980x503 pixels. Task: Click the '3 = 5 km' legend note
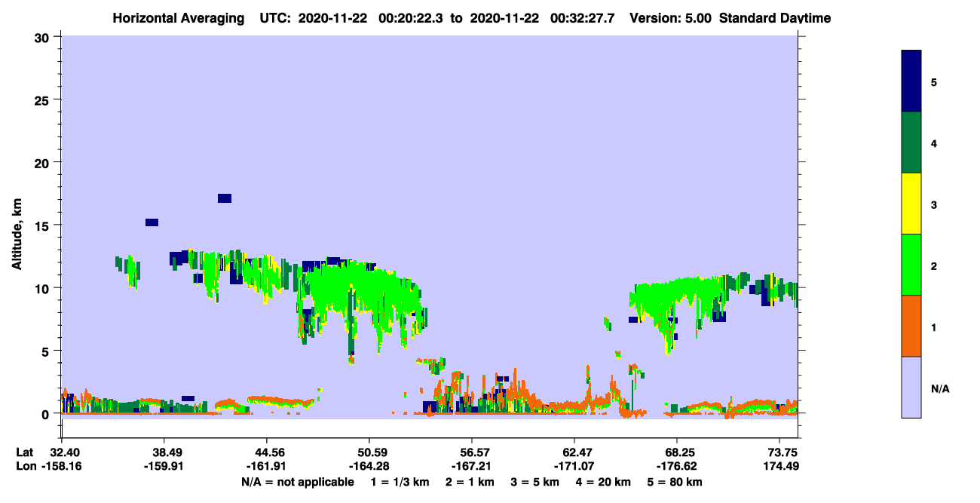pyautogui.click(x=535, y=482)
